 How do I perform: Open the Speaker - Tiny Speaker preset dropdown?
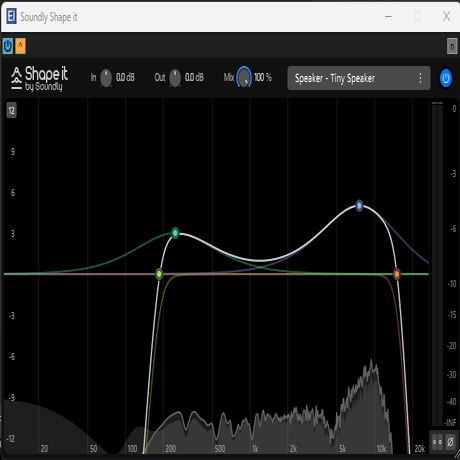tap(359, 78)
